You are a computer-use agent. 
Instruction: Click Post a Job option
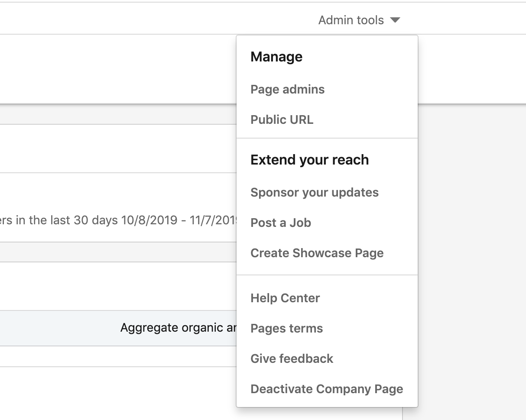280,223
